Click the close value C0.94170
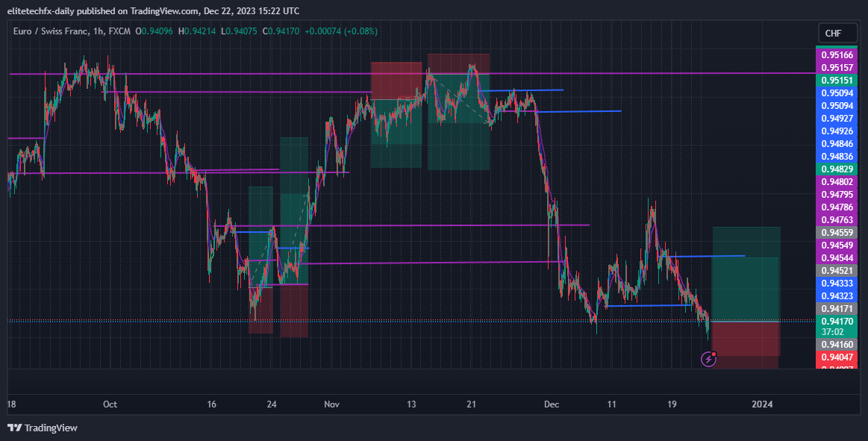868x441 pixels. pyautogui.click(x=281, y=31)
